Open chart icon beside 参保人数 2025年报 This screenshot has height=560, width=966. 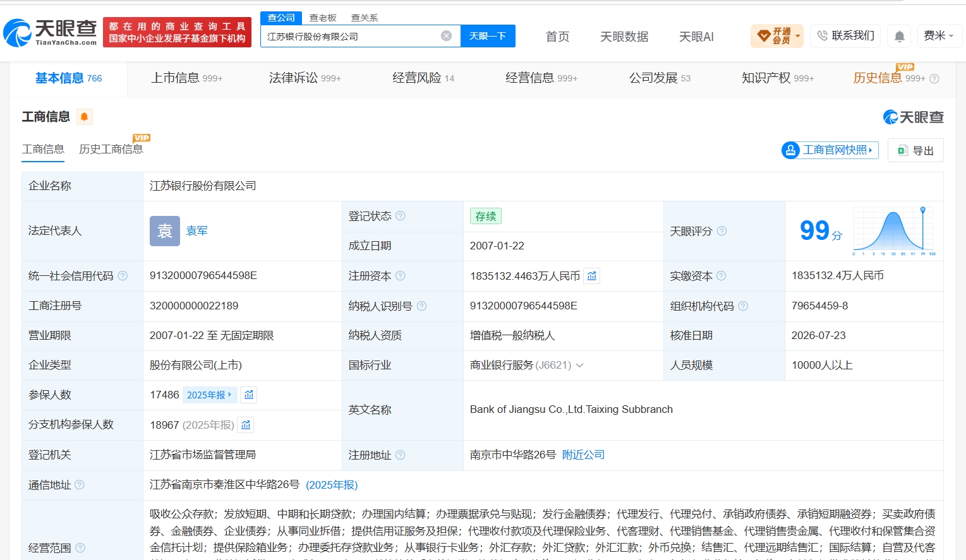(x=249, y=395)
